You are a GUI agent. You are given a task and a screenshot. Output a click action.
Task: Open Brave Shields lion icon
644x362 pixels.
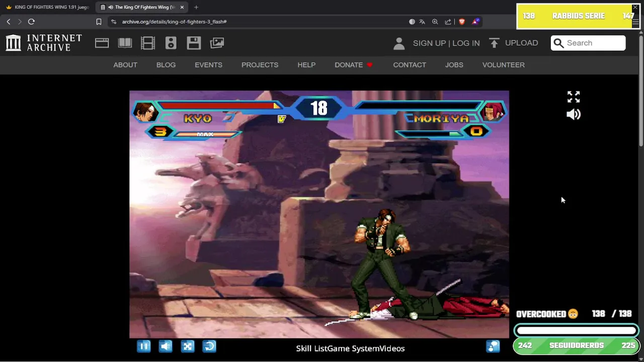(x=462, y=22)
